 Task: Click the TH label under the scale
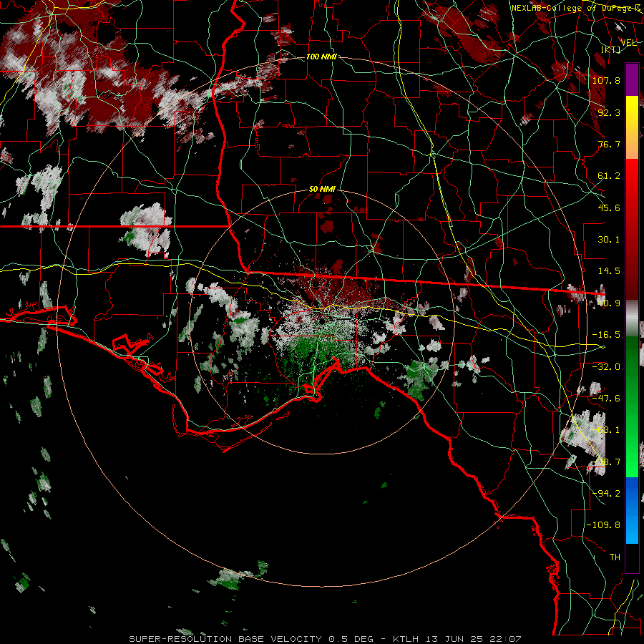615,557
